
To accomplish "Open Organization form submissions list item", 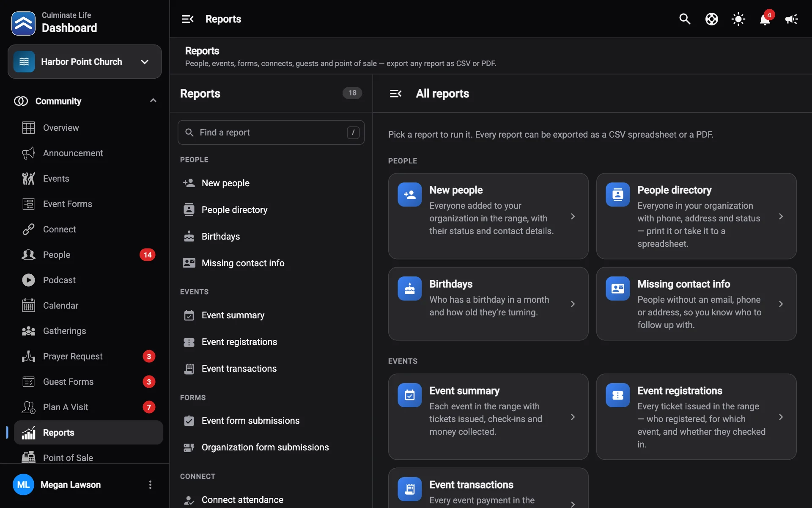I will (x=271, y=447).
